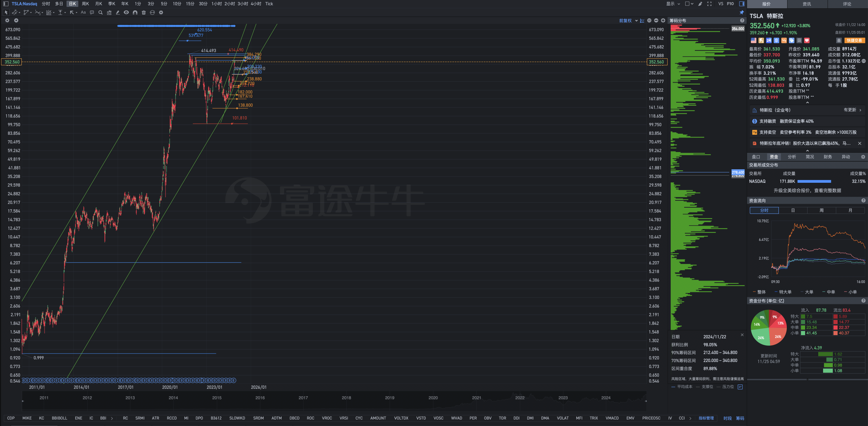Switch to the 月K timeframe
Screen dimensions: 868x426
click(x=98, y=4)
